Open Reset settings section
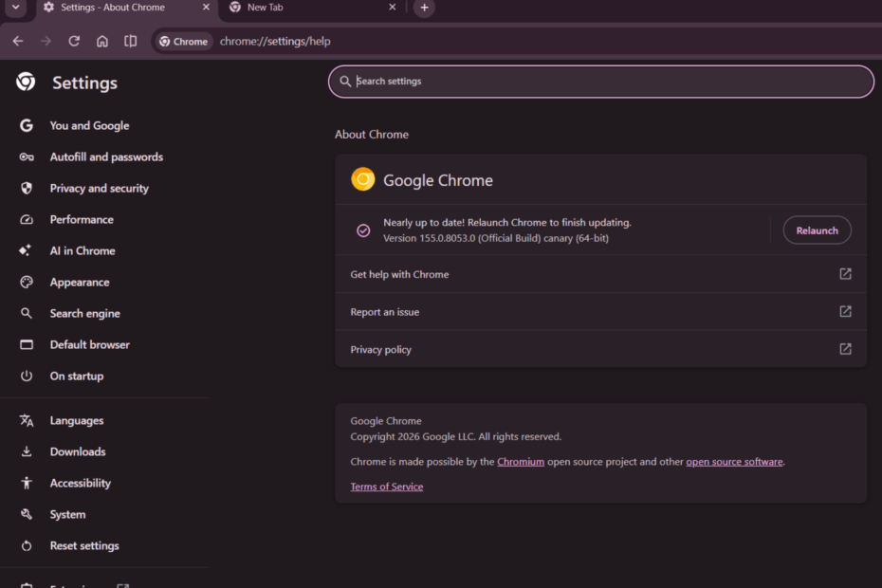This screenshot has width=882, height=588. 84,546
